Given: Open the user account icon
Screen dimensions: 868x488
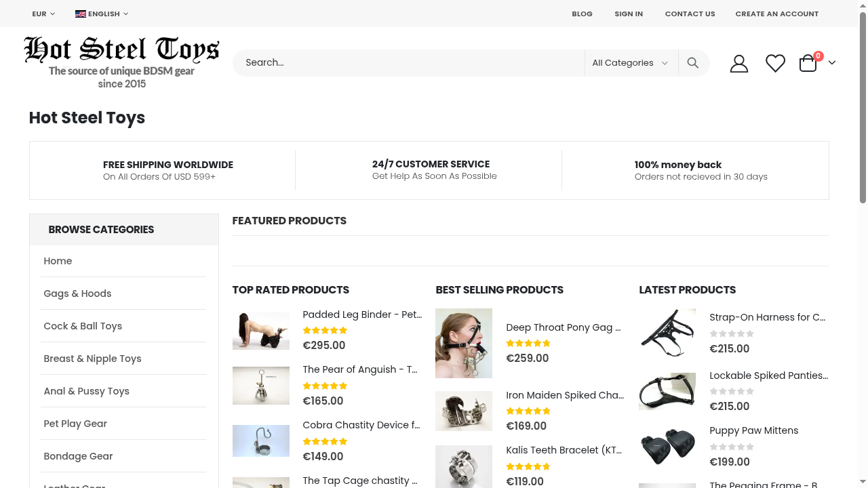Looking at the screenshot, I should pos(738,64).
